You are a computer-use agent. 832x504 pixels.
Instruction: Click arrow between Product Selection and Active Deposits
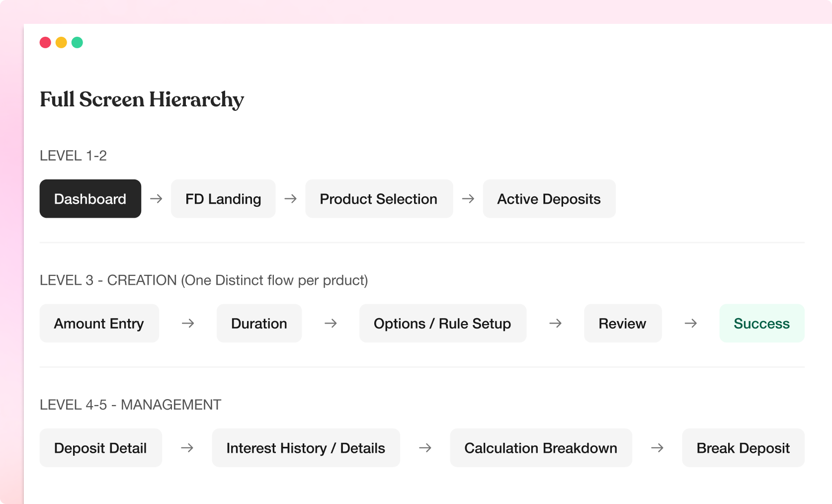pos(468,199)
